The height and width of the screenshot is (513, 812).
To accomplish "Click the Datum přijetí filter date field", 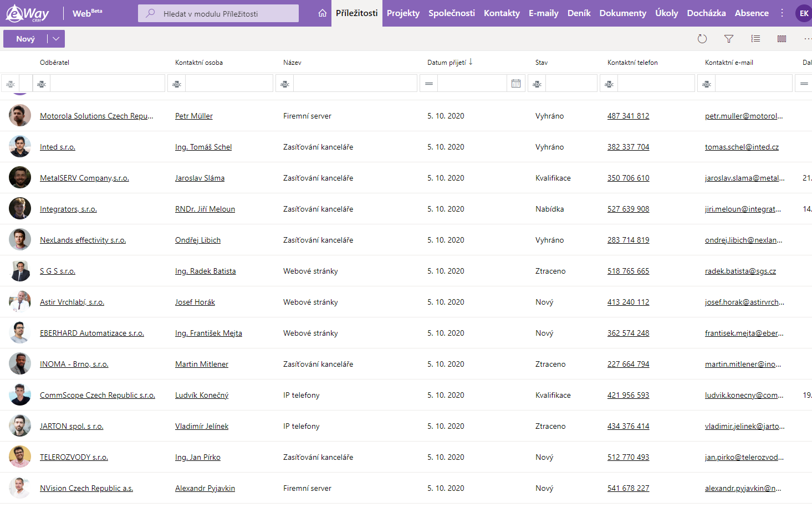I will tap(472, 84).
